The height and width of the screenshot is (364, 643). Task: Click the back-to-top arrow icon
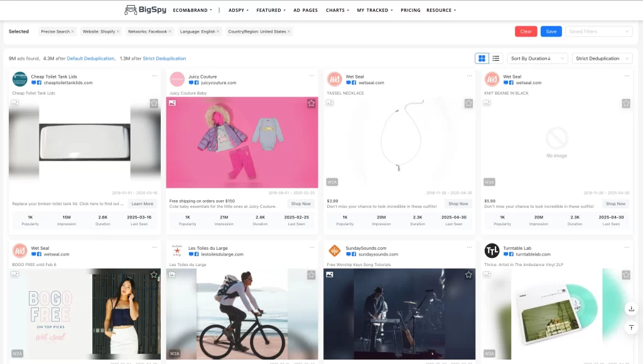click(632, 328)
